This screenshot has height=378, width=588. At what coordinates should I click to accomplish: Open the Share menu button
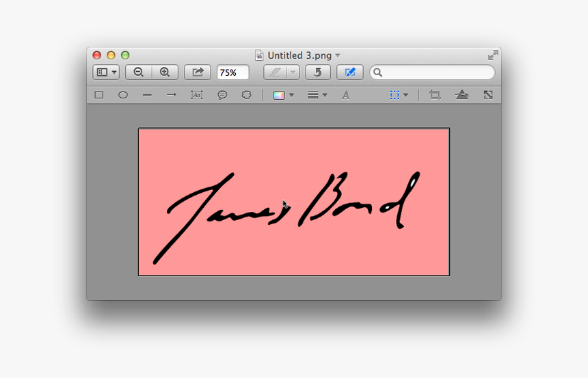click(x=197, y=72)
